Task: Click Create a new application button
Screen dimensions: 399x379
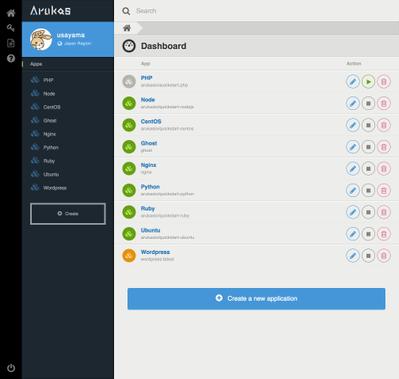Action: 256,299
